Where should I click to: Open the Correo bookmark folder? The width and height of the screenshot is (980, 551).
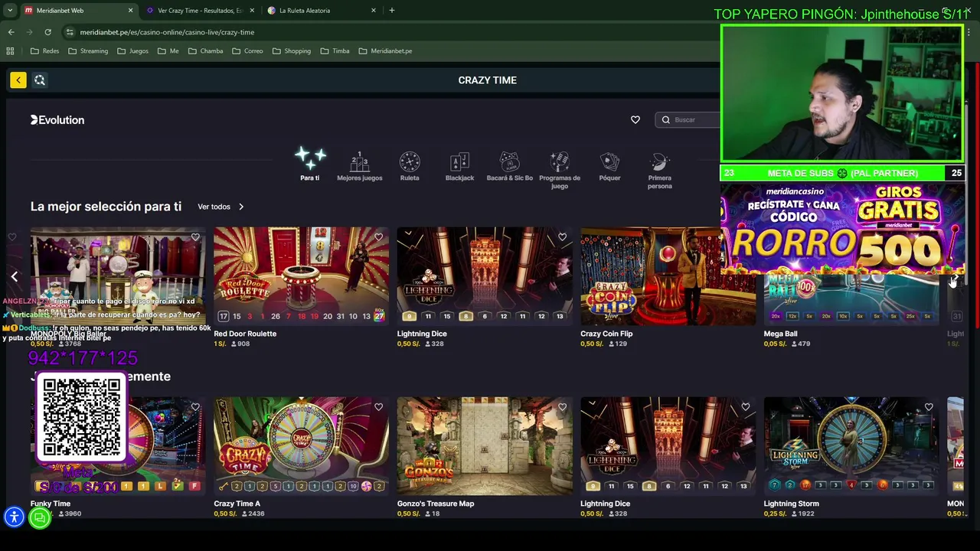pyautogui.click(x=247, y=51)
